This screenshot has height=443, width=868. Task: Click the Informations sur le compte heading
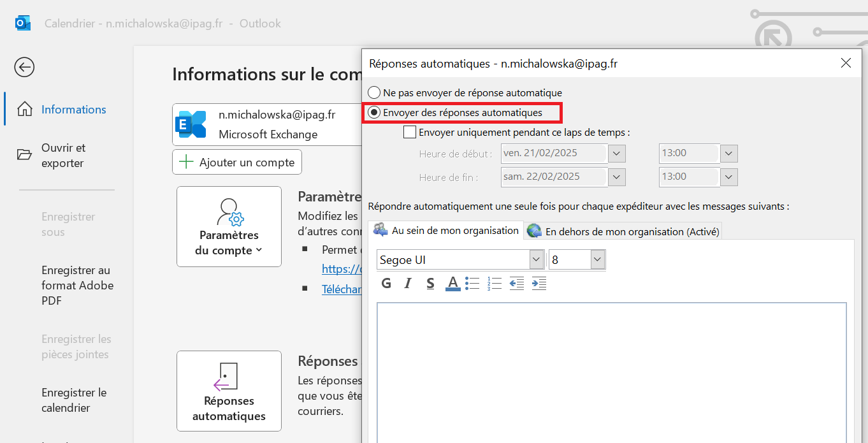click(x=266, y=74)
